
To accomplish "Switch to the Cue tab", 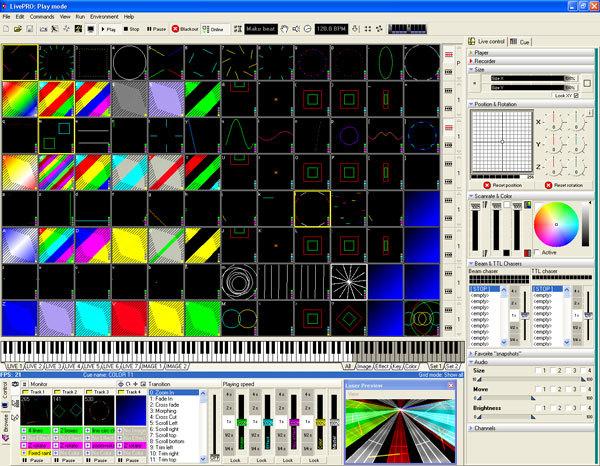I will (524, 43).
